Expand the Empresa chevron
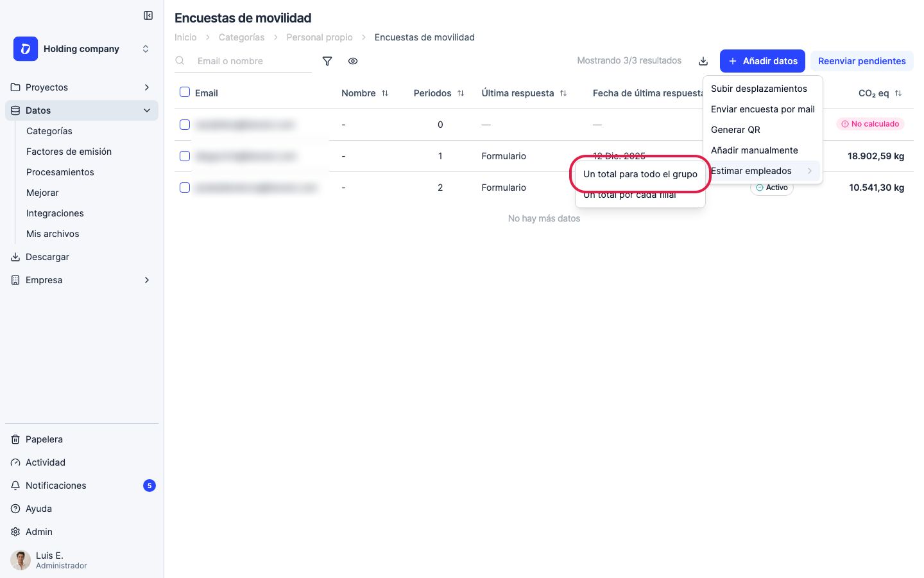 (x=147, y=280)
